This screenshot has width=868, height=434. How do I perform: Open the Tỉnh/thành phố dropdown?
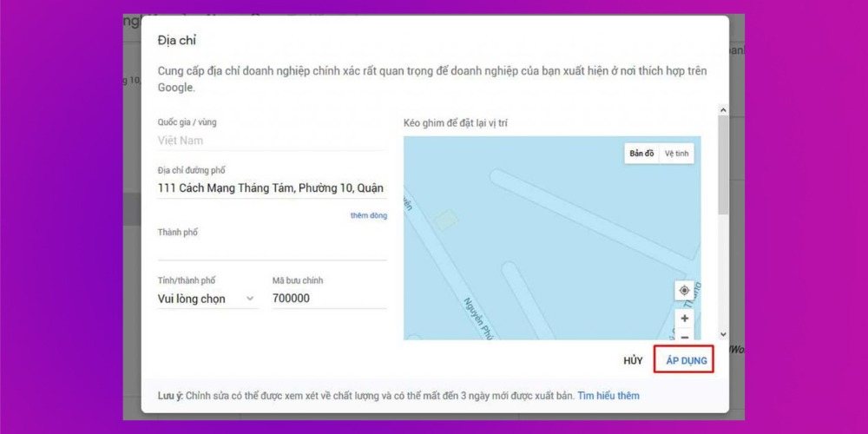click(206, 299)
